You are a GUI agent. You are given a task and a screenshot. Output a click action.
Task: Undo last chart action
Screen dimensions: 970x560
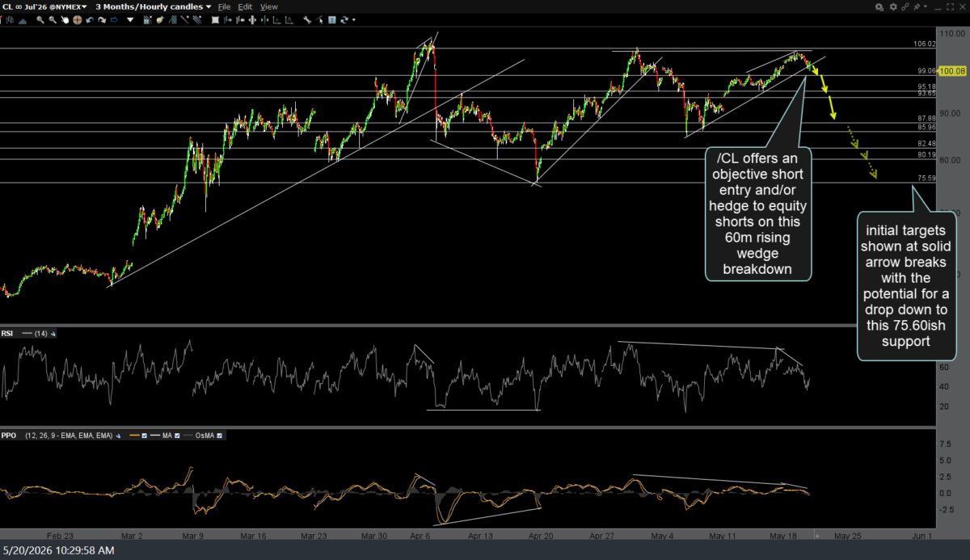coord(90,19)
